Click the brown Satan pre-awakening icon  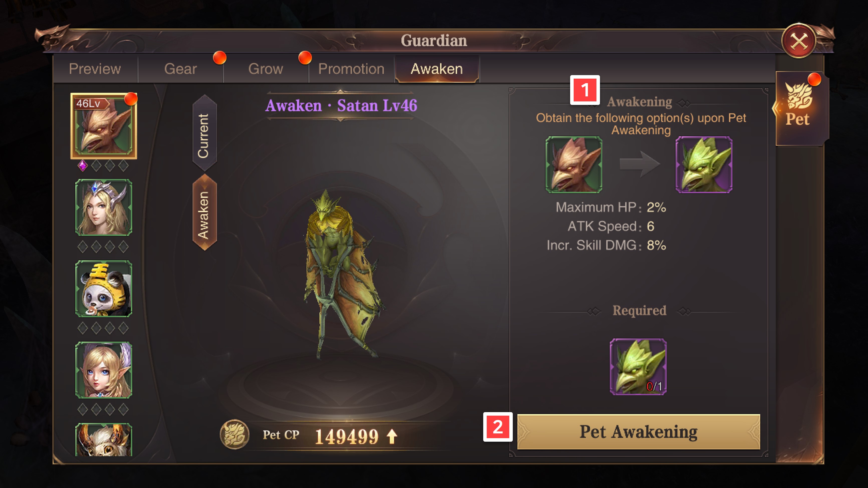pos(574,165)
